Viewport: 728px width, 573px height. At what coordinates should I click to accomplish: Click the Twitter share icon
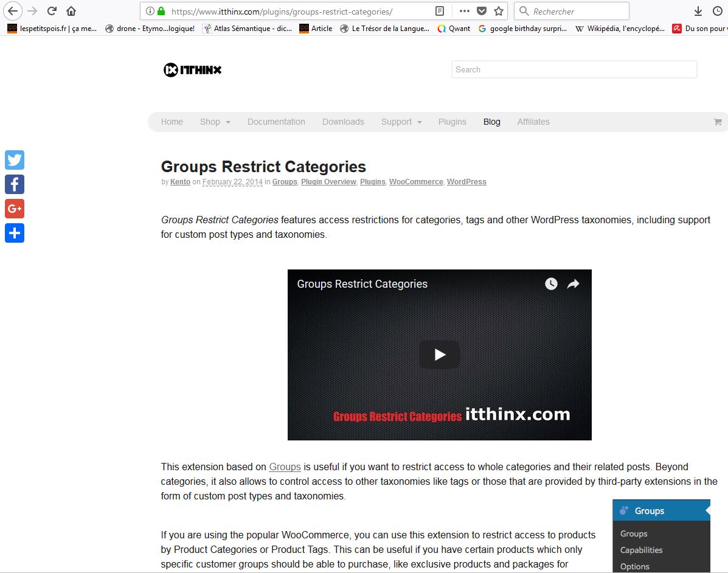click(x=15, y=160)
